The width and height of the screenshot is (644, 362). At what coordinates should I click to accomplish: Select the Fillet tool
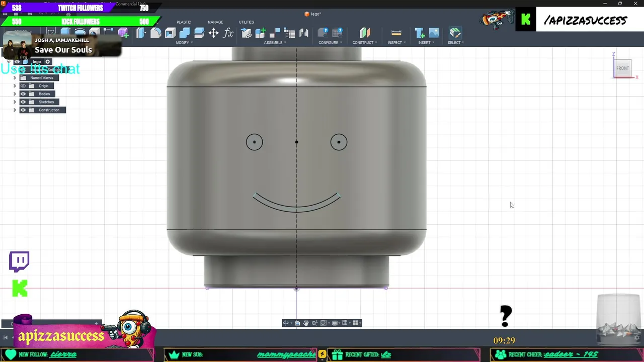(x=155, y=33)
